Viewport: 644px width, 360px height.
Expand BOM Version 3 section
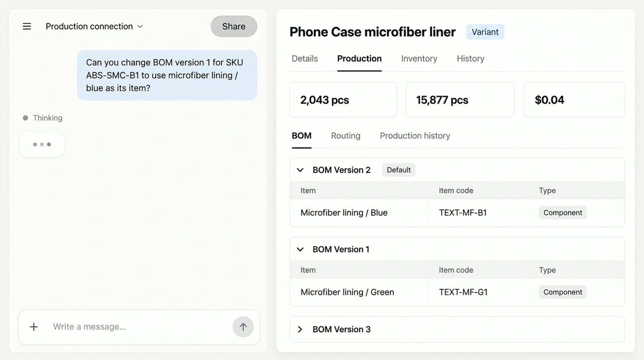(x=300, y=329)
